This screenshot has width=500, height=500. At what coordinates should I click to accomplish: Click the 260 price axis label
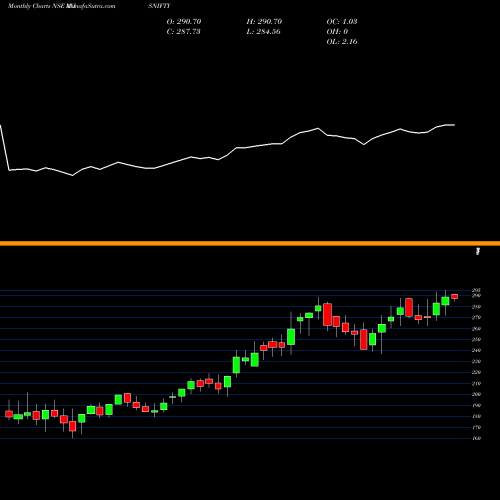click(x=476, y=329)
